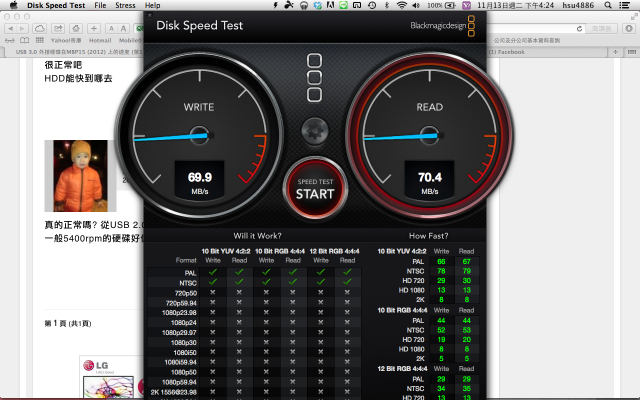This screenshot has height=400, width=640.
Task: Open the Safari downloads button
Action: click(x=629, y=29)
